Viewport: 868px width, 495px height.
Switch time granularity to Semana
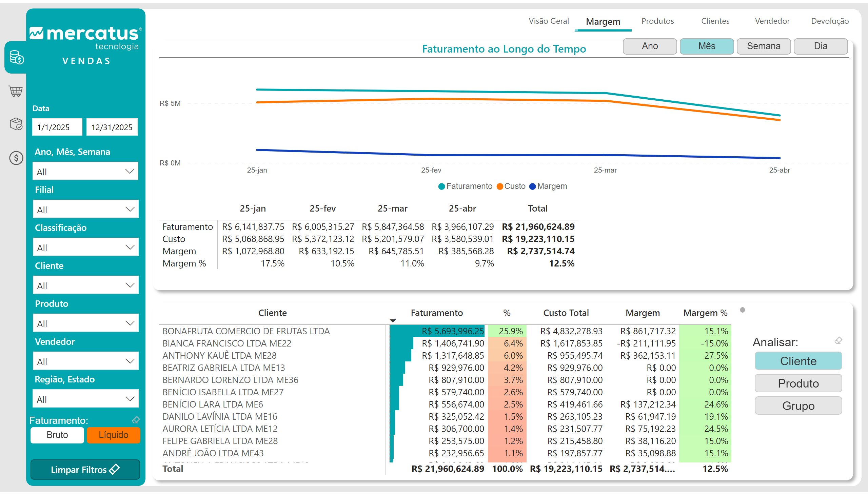[763, 46]
